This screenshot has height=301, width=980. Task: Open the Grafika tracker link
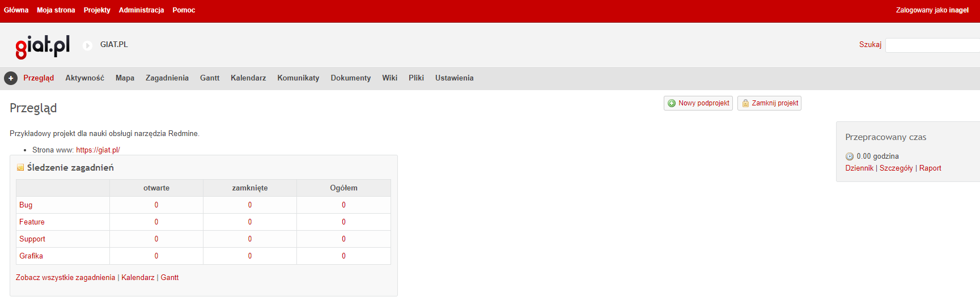point(31,256)
